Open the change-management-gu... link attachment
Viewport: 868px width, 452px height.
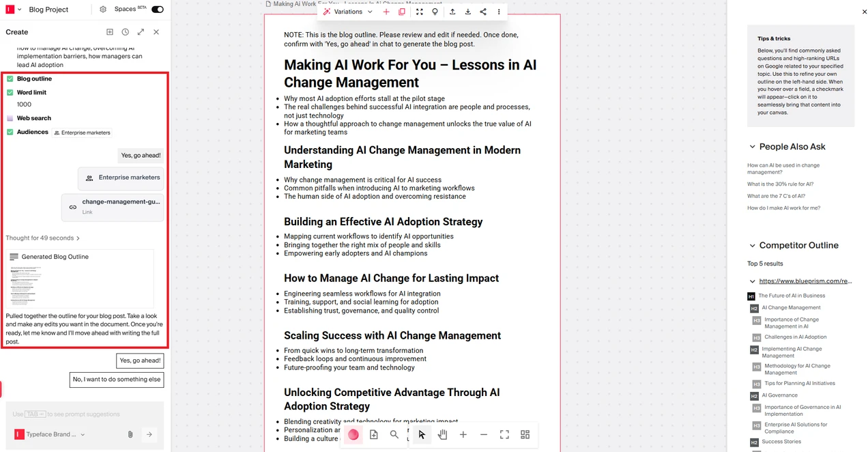coord(113,207)
